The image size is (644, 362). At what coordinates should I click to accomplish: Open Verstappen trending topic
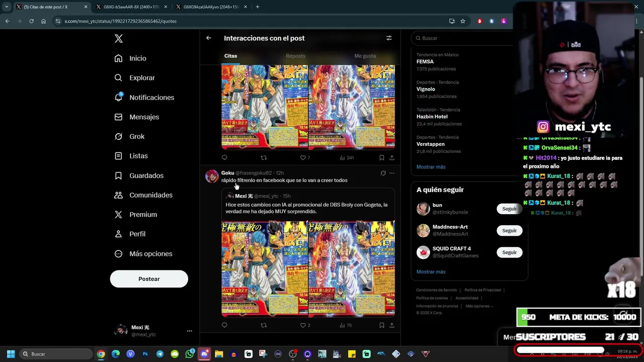pyautogui.click(x=430, y=144)
